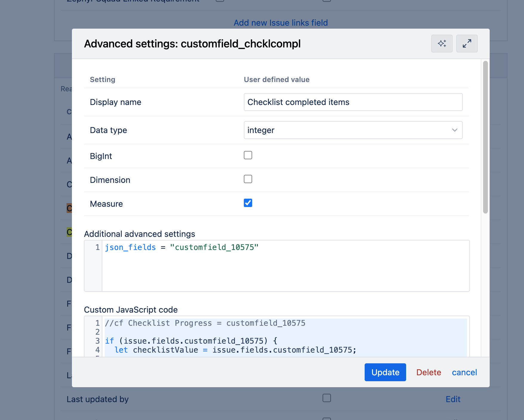Click the Data type dropdown chevron
The height and width of the screenshot is (420, 524).
coord(454,130)
